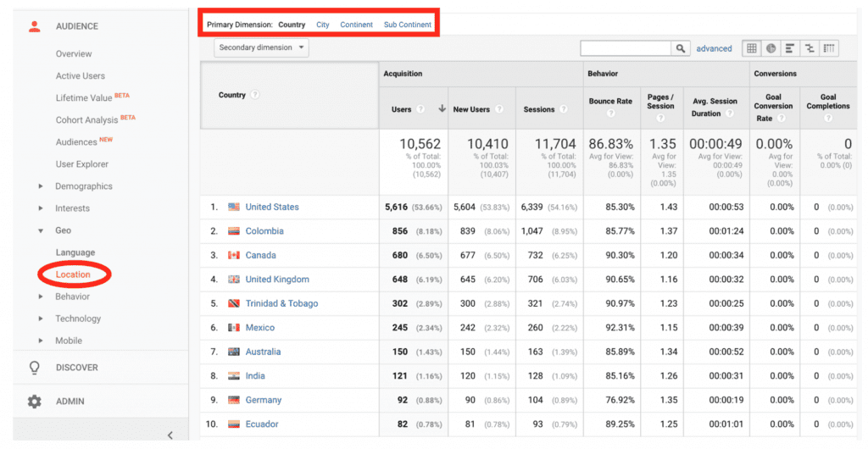Open Australia country link

click(x=263, y=352)
